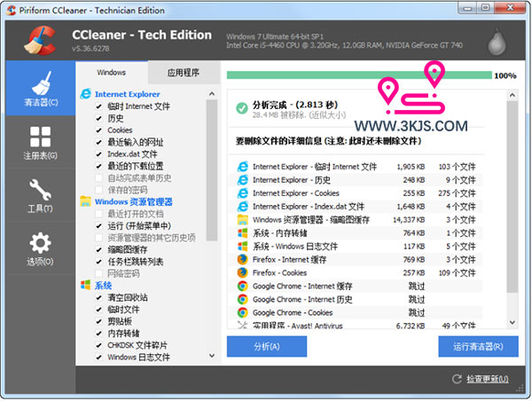Click 跳过 in Google Chrome Cookies row

click(x=417, y=312)
